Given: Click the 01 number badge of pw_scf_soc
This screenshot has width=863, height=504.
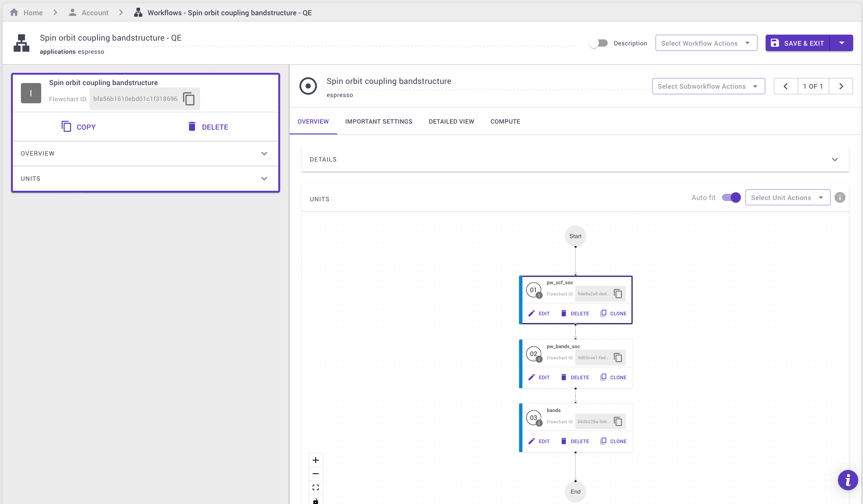Looking at the screenshot, I should point(534,290).
